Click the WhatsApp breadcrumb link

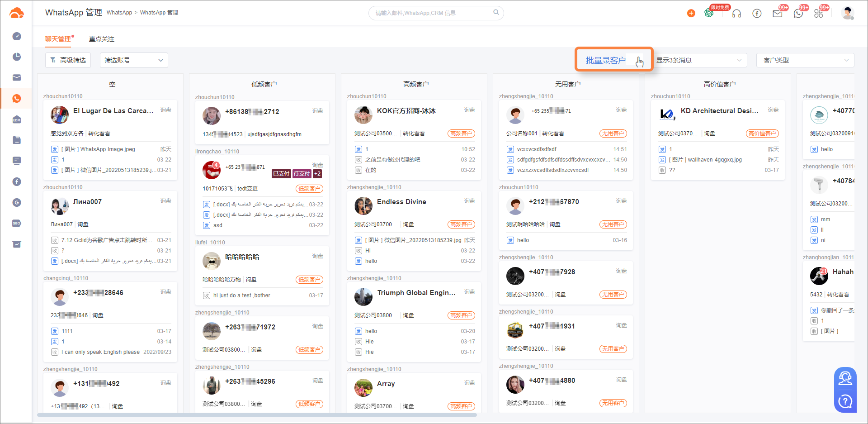coord(119,13)
